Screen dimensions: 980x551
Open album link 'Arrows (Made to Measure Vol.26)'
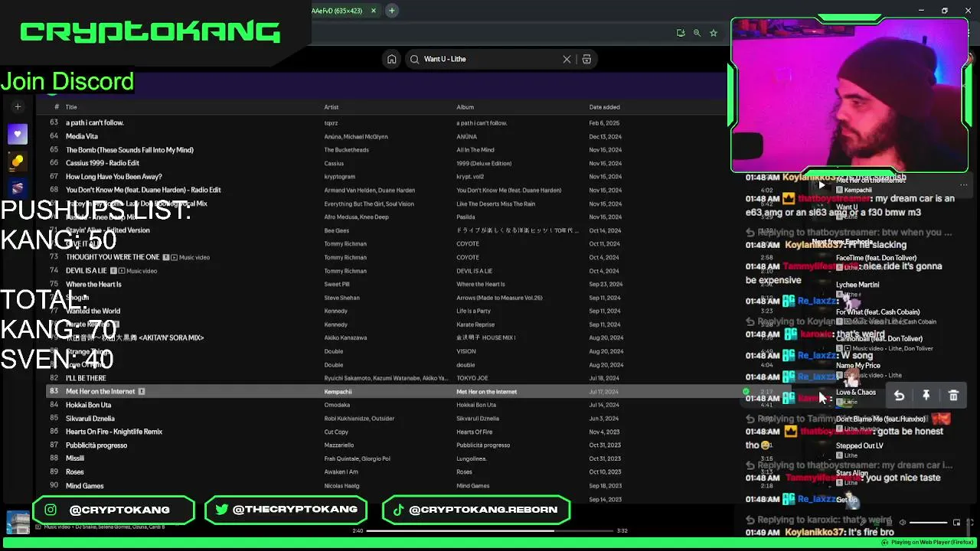(499, 298)
